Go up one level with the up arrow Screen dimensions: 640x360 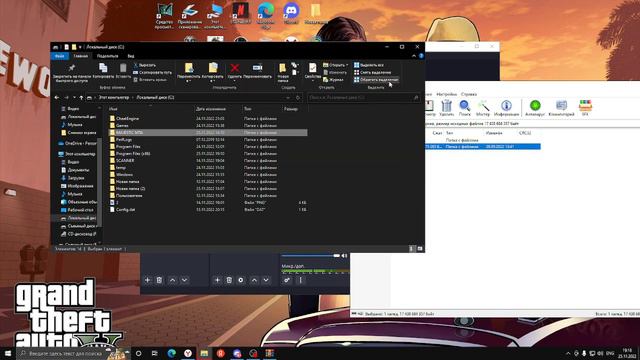click(81, 98)
